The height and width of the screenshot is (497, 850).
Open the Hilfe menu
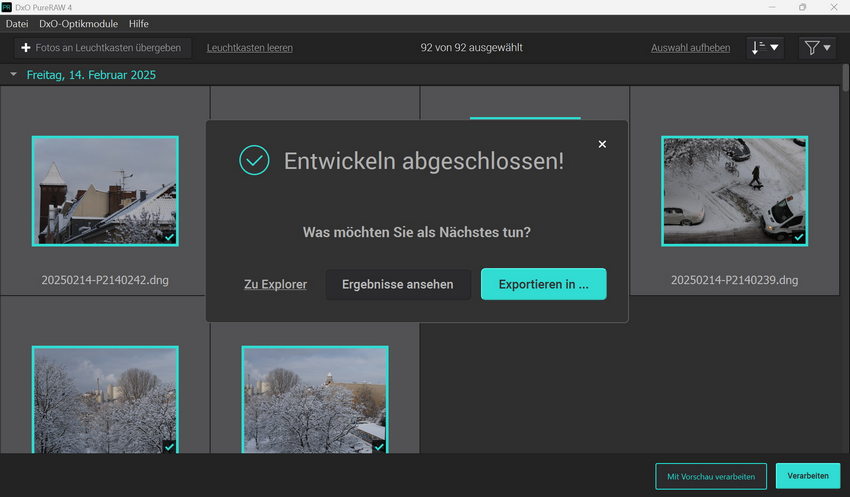click(x=139, y=23)
